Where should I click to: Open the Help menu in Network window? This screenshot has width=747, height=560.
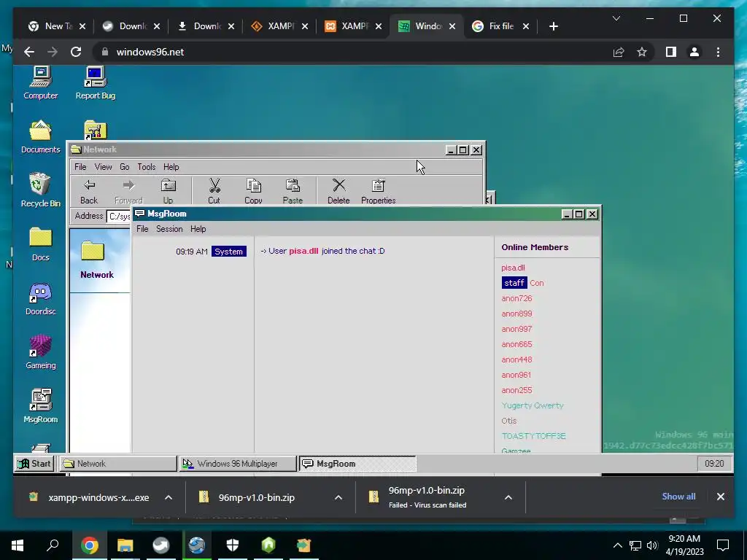(x=171, y=167)
